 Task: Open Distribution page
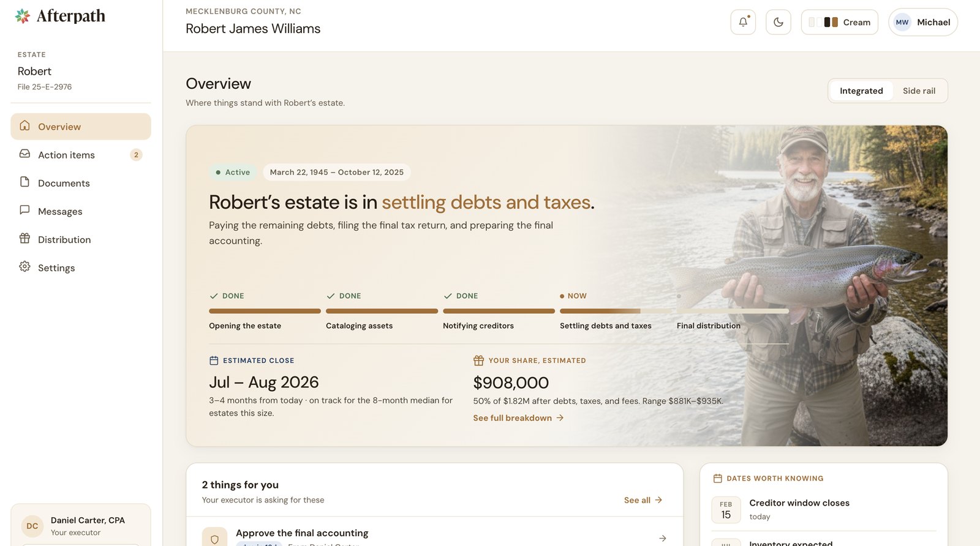81,239
